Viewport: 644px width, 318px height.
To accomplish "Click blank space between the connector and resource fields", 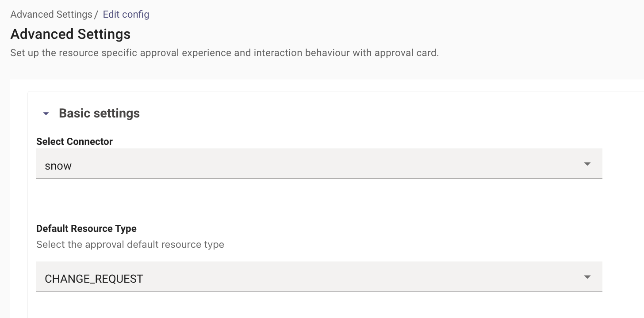I will 318,201.
